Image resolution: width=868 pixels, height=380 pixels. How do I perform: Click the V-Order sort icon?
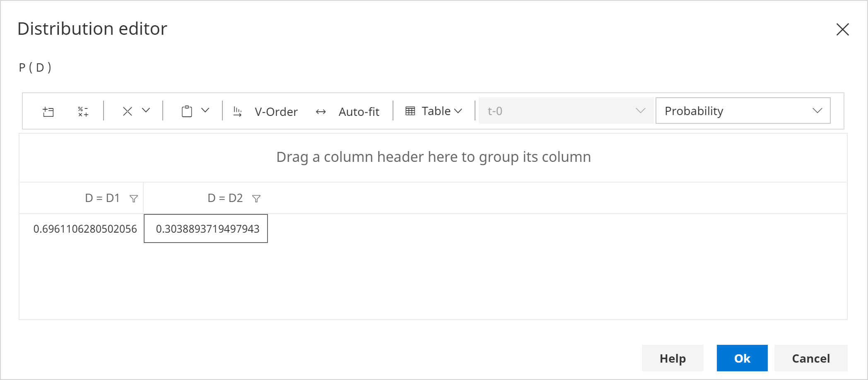click(238, 111)
